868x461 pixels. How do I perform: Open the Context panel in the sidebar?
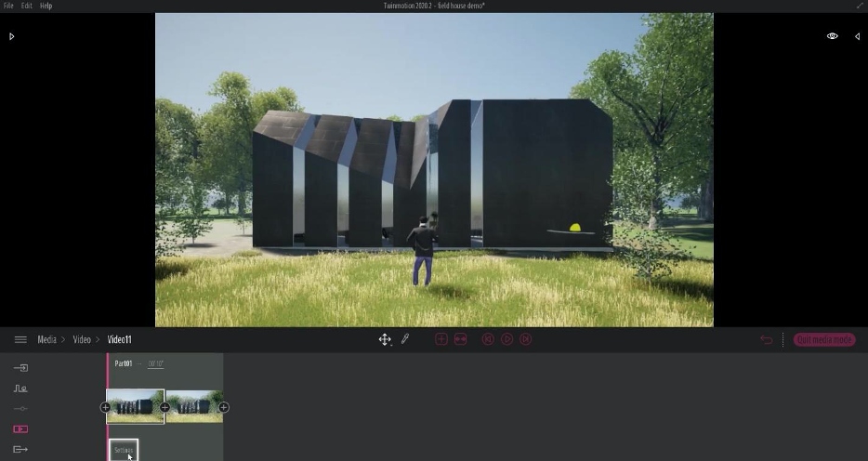pos(20,389)
